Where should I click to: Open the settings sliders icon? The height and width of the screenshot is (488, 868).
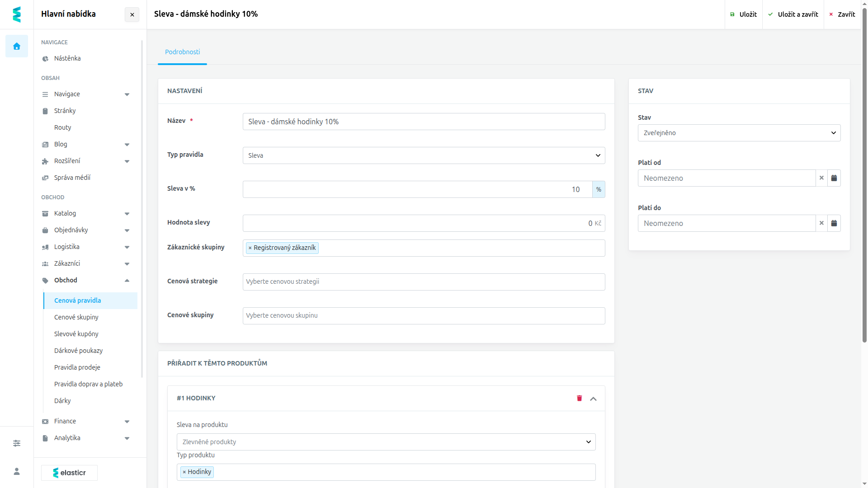(x=17, y=443)
